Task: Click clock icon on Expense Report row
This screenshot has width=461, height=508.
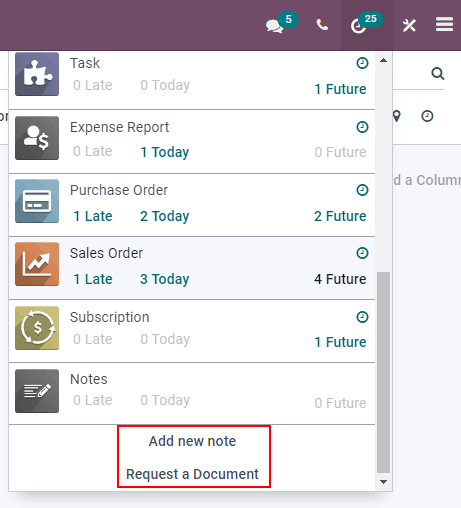Action: click(x=362, y=127)
